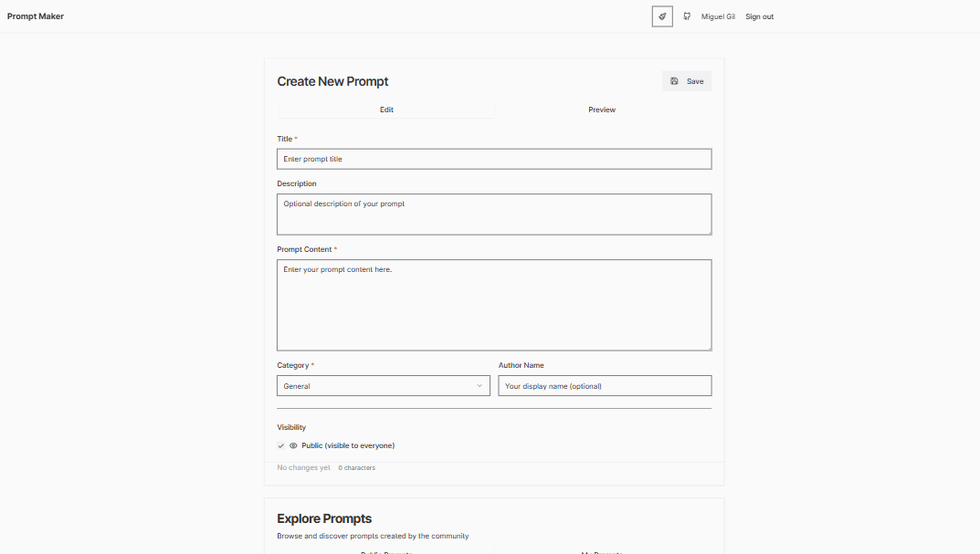
Task: Open the Public Prompts tab
Action: [x=385, y=552]
